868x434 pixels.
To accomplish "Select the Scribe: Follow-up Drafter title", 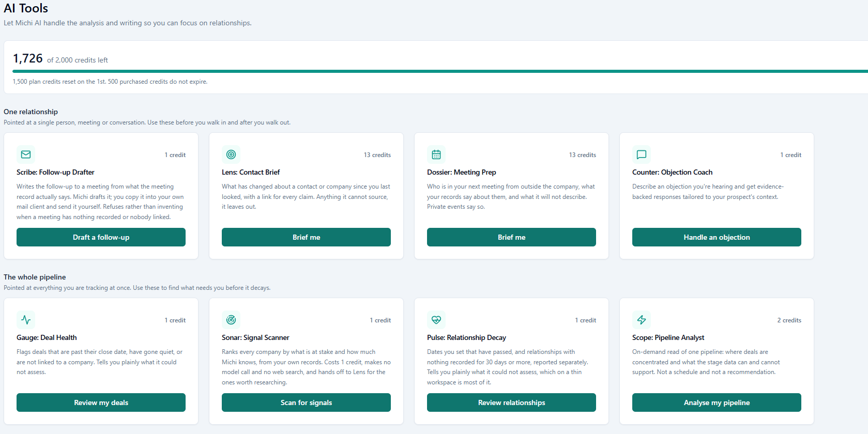I will pyautogui.click(x=55, y=172).
